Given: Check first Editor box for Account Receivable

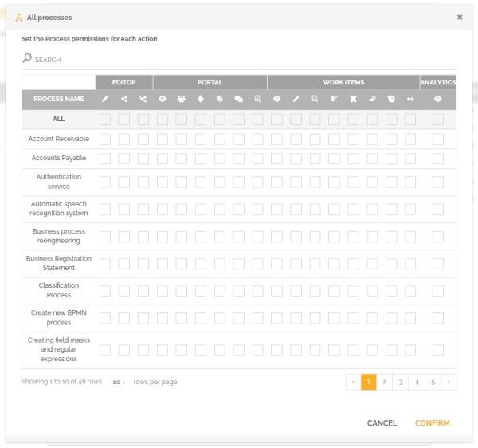Looking at the screenshot, I should 105,139.
